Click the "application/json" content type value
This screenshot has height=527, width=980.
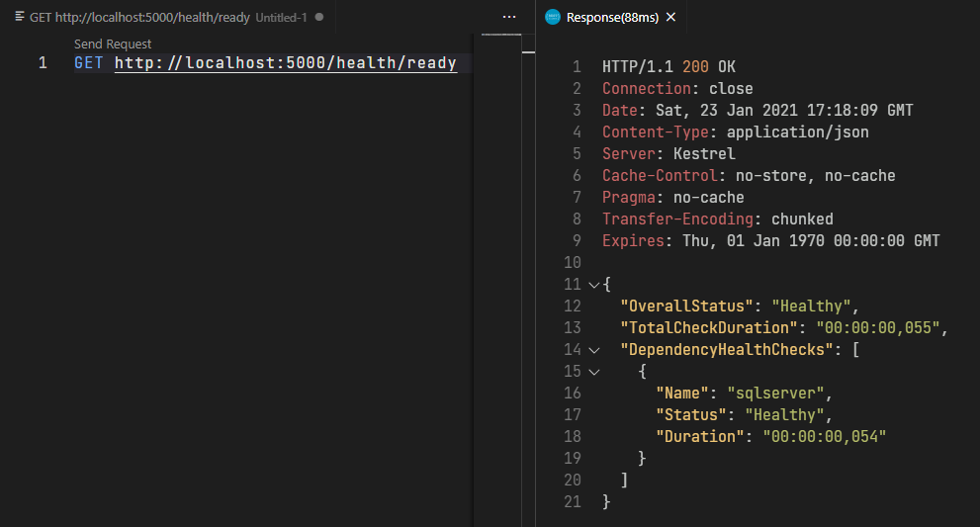[797, 132]
